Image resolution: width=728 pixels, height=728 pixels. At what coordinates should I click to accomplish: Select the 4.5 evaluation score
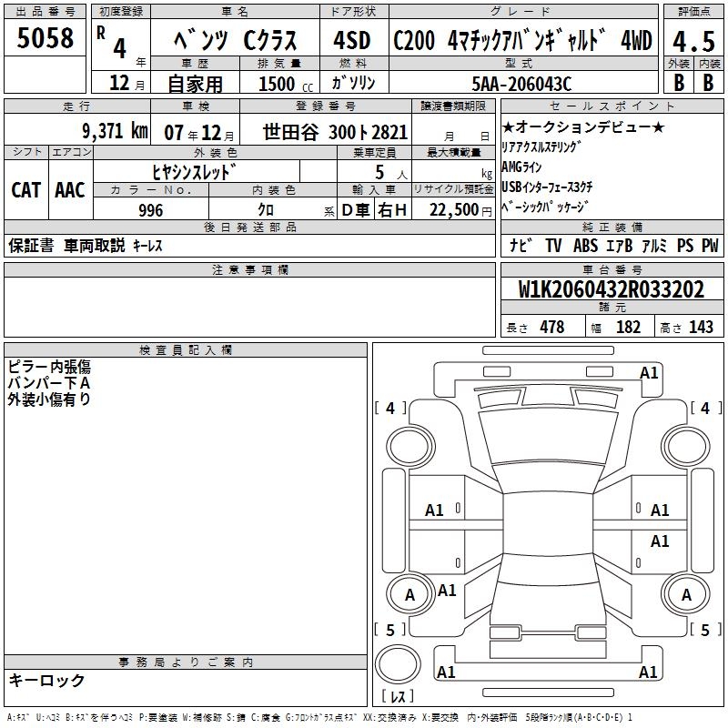(693, 41)
